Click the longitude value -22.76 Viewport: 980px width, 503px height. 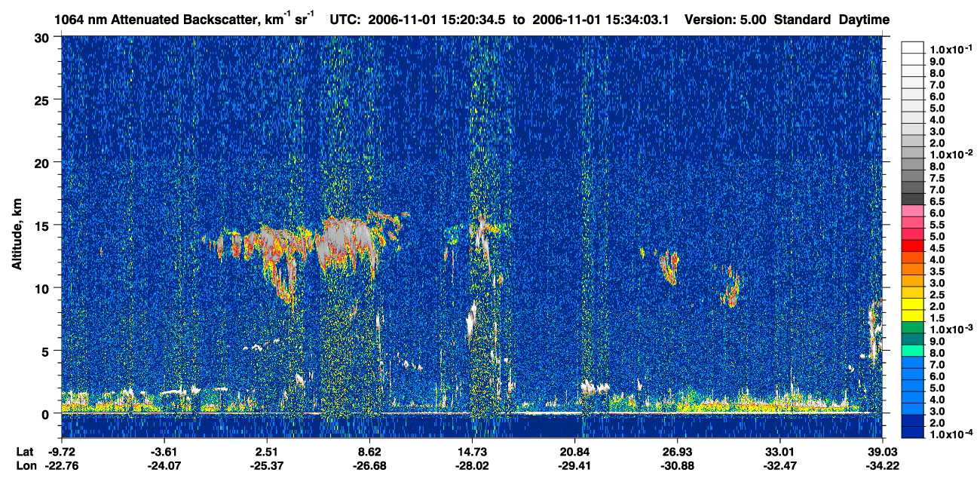(61, 465)
